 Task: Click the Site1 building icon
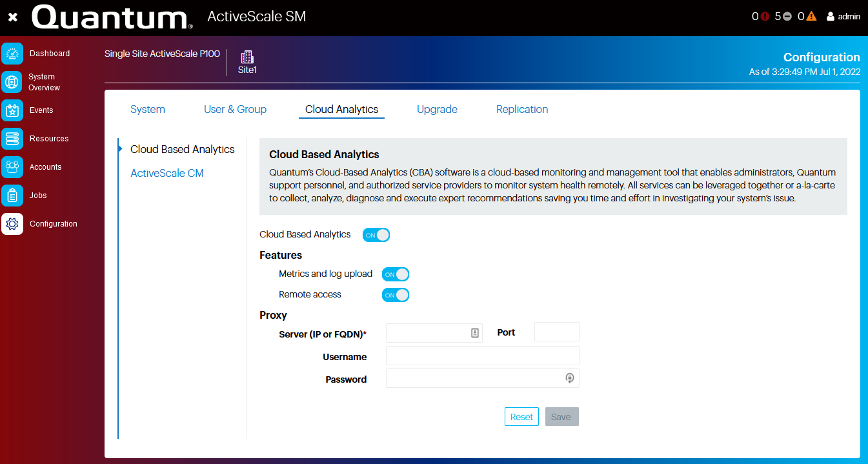coord(247,56)
